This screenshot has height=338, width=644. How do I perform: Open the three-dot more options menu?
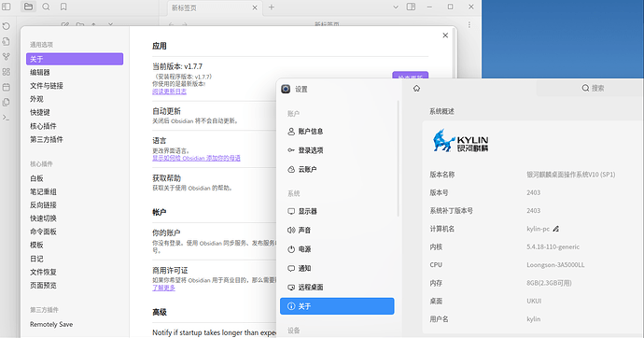pyautogui.click(x=469, y=25)
